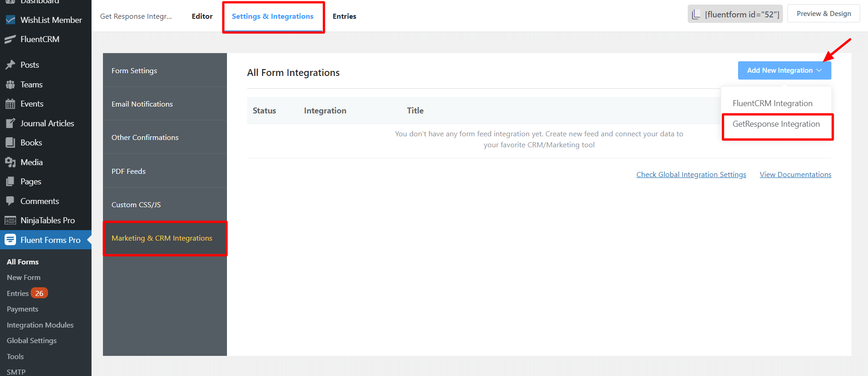Screen dimensions: 868x376
Task: Click the Title column header
Action: (415, 110)
